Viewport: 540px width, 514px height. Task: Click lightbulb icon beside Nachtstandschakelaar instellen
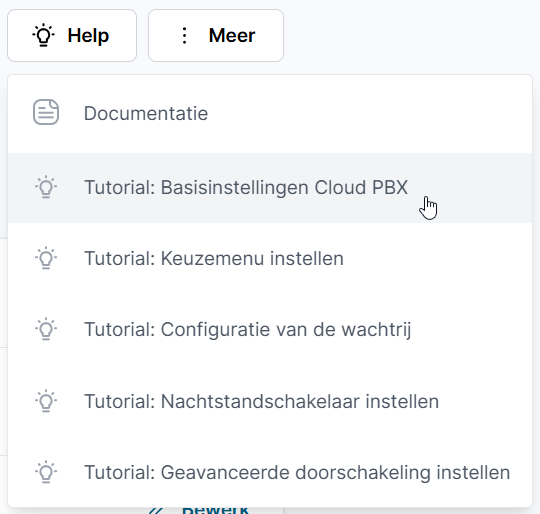point(46,401)
